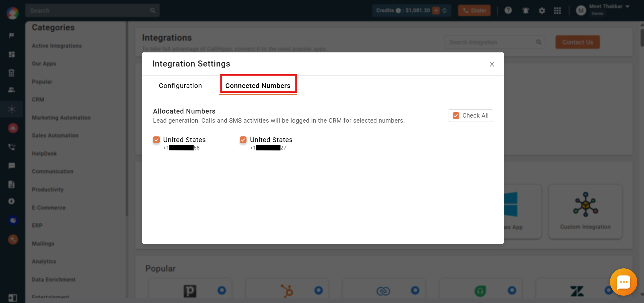Screen dimensions: 644x303
Task: Open the Pipedrive integration card under Popular
Action: point(190,289)
